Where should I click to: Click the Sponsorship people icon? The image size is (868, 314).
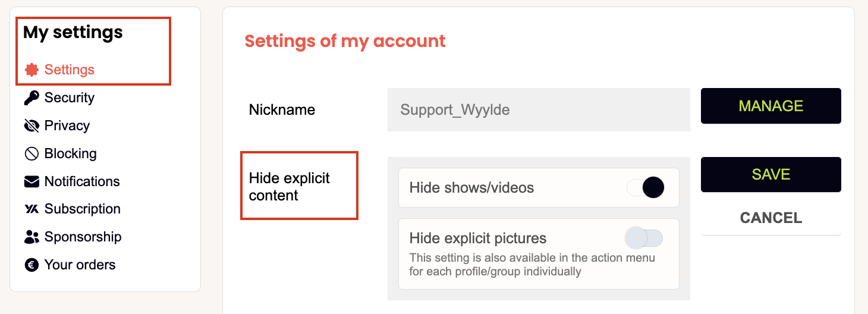[32, 237]
